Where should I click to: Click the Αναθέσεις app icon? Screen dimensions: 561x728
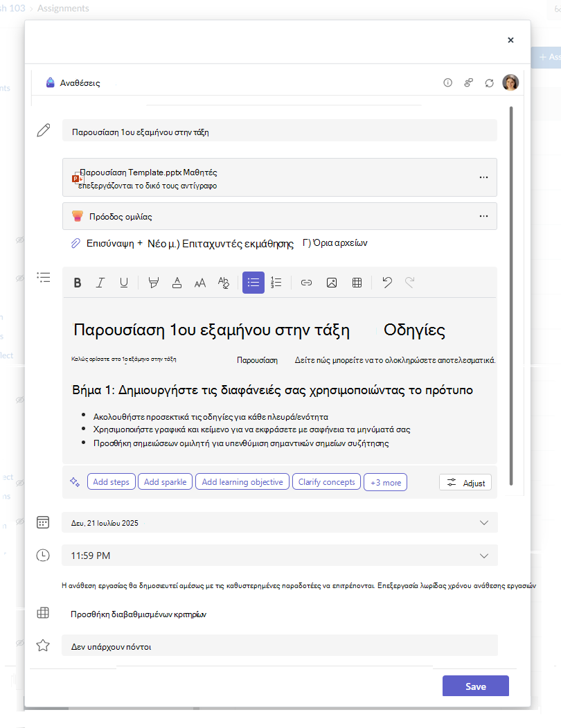point(50,82)
